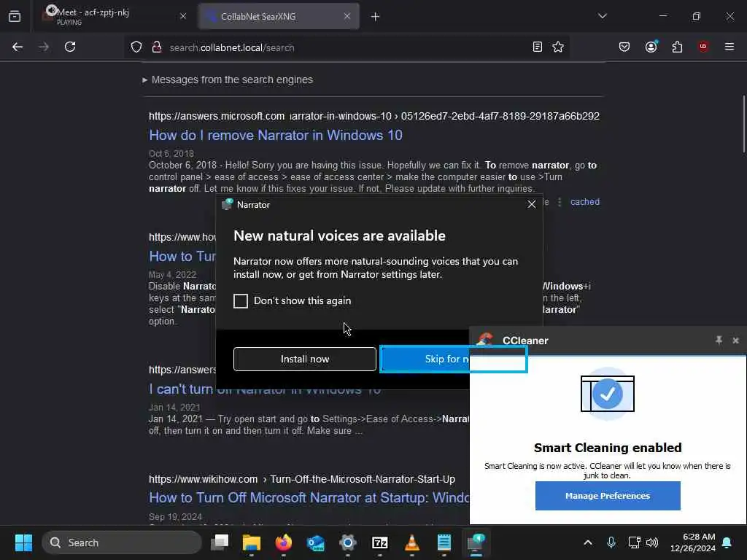Go forward in browser history

pyautogui.click(x=44, y=47)
